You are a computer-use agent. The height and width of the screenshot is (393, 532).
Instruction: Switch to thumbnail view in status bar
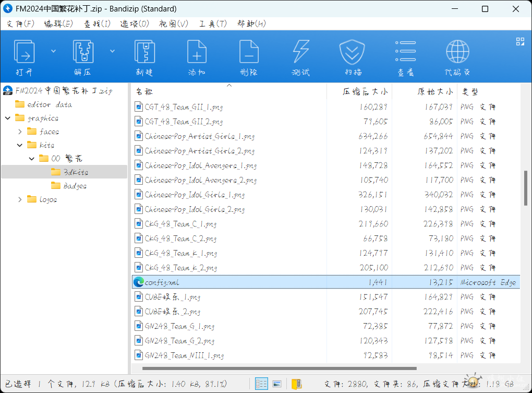point(277,384)
